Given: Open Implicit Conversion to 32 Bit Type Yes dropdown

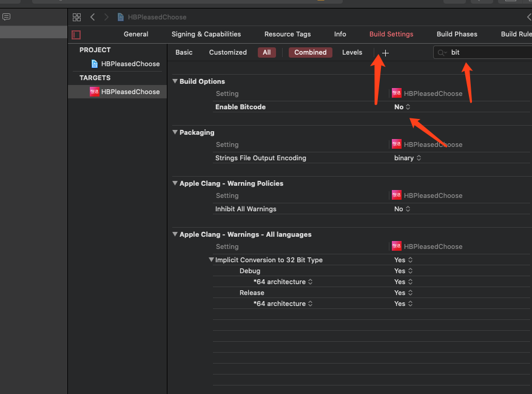Looking at the screenshot, I should (403, 260).
